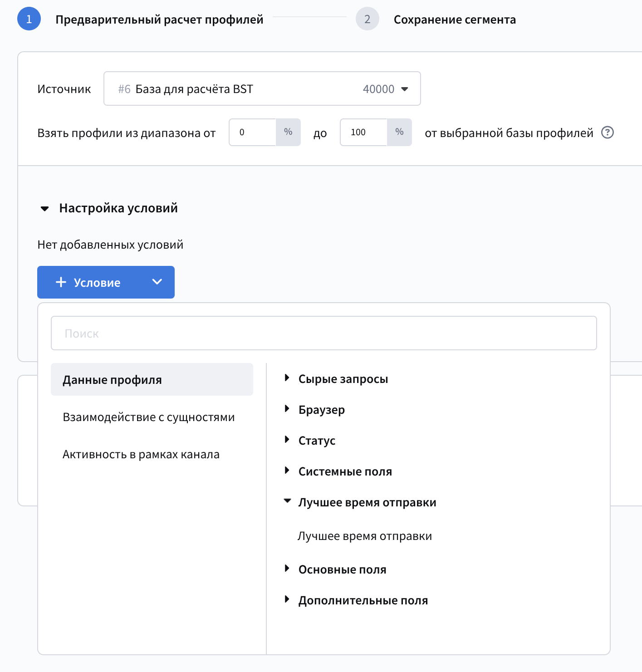Collapse the Настройка условий section
Viewport: 642px width, 672px height.
[x=45, y=209]
